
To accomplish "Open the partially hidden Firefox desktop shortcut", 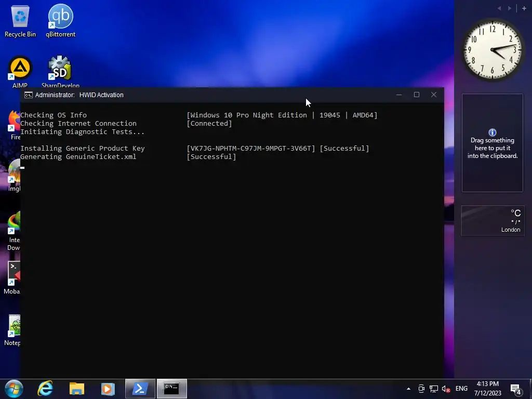I will (14, 125).
